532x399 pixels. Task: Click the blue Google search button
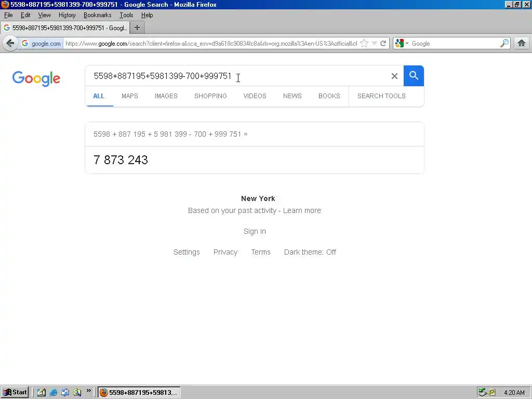[x=414, y=76]
